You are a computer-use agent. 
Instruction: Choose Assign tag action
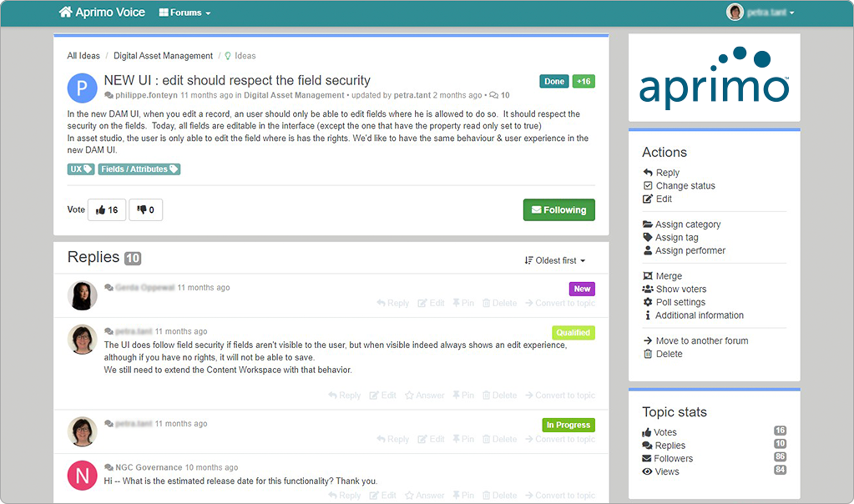671,237
